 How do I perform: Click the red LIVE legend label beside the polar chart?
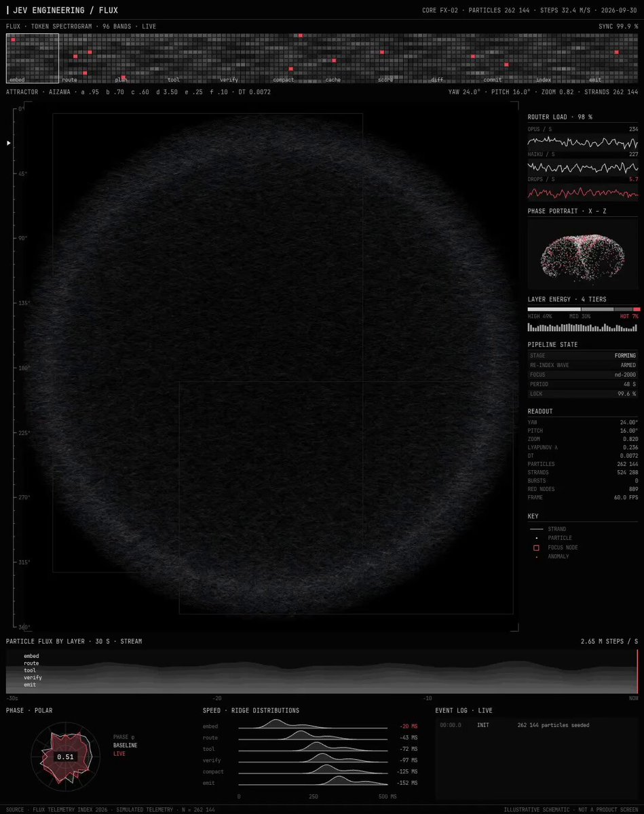click(119, 754)
